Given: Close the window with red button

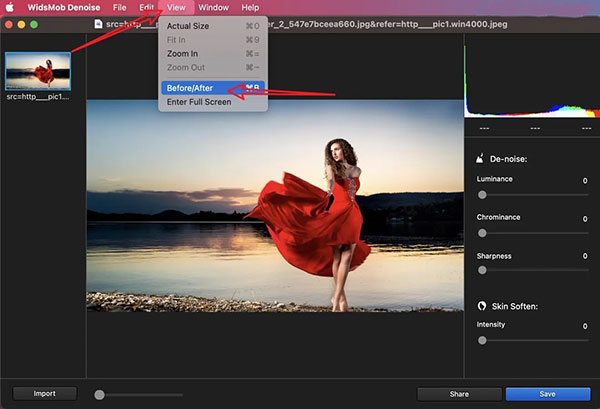Looking at the screenshot, I should tap(9, 24).
